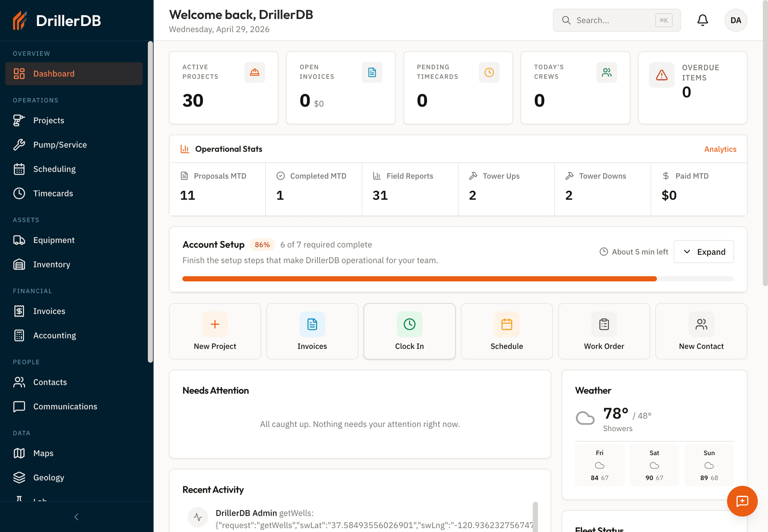Go to Dashboard in sidebar
The width and height of the screenshot is (768, 532).
tap(74, 74)
